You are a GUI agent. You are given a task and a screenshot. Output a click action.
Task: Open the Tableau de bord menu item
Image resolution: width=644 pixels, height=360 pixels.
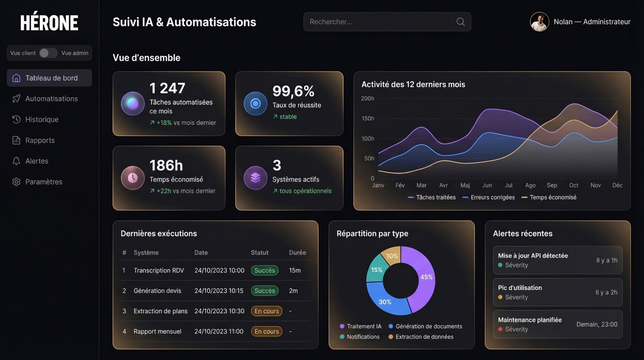pos(49,78)
